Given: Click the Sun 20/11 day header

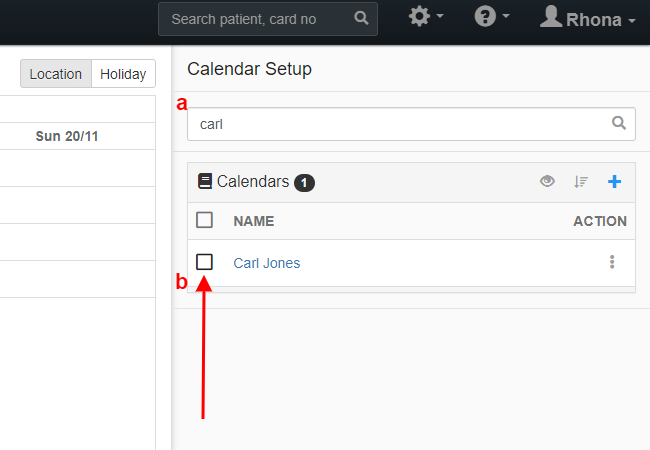Looking at the screenshot, I should pyautogui.click(x=67, y=136).
